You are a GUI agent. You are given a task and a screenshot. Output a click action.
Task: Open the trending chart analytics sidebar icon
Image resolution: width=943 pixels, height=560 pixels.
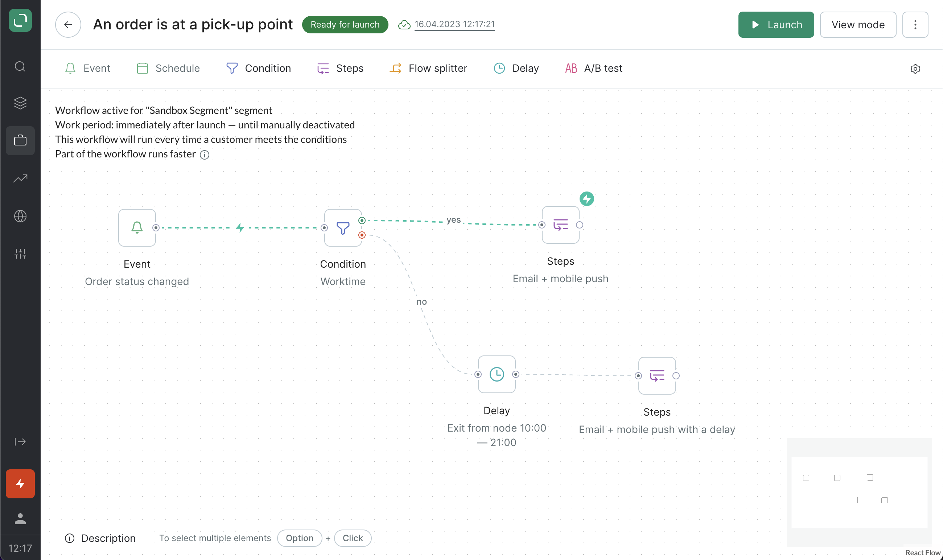20,178
